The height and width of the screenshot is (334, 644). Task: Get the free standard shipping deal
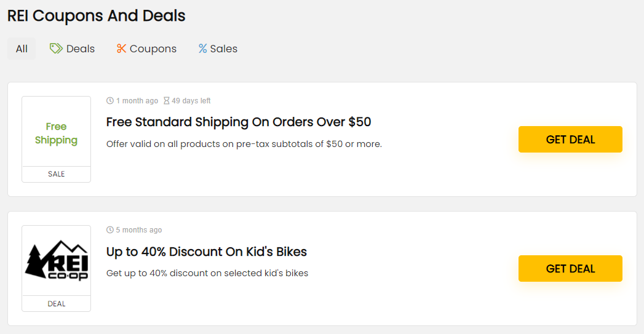click(570, 139)
